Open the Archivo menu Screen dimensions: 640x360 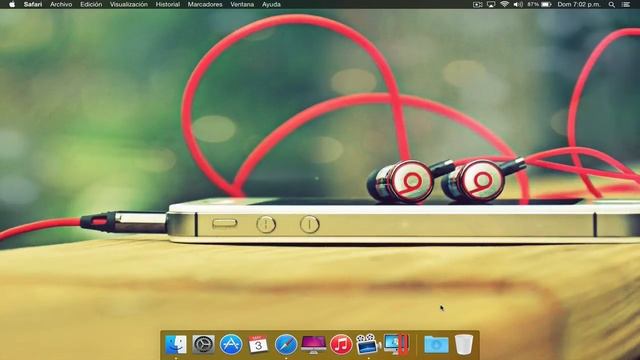(61, 4)
